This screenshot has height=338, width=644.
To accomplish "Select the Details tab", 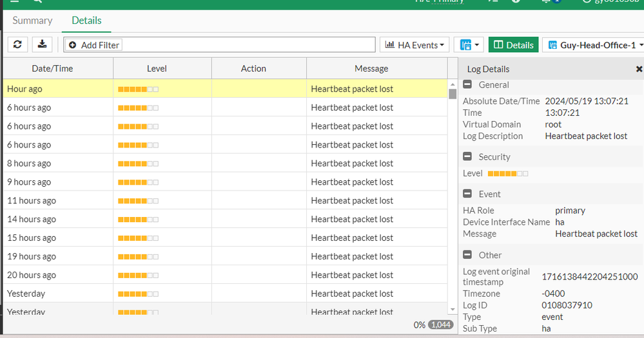I will 86,21.
